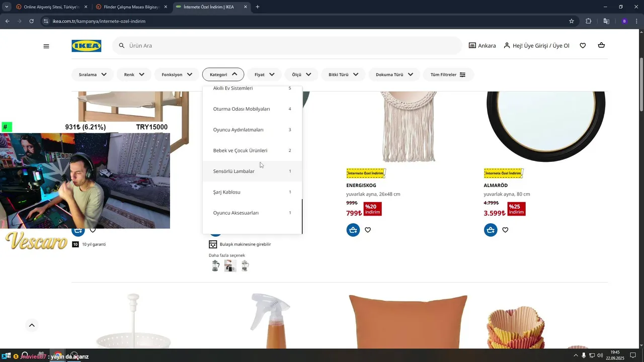Open Tüm Filtreler panel
Viewport: 644px width, 362px height.
(x=448, y=74)
